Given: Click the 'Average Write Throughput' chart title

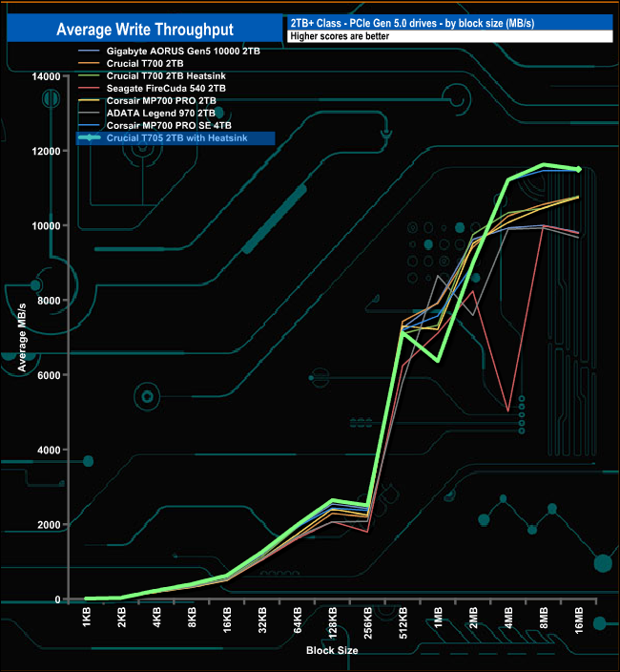Looking at the screenshot, I should click(x=145, y=30).
